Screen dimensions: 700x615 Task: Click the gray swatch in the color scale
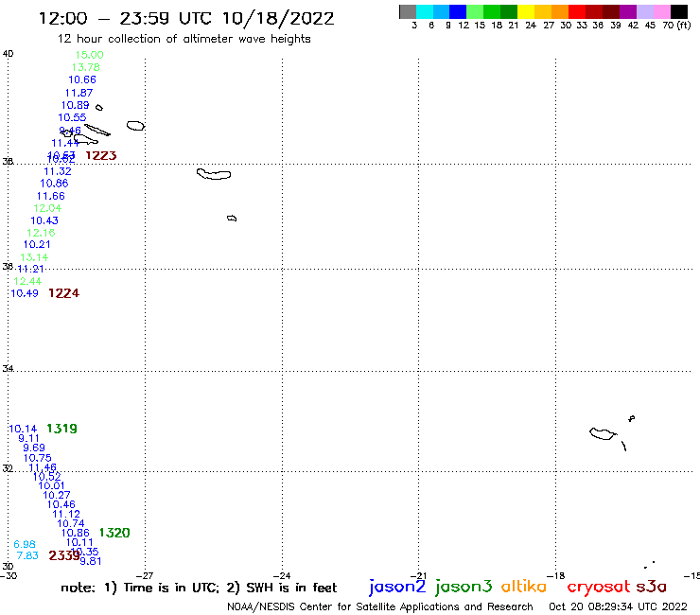[x=408, y=11]
